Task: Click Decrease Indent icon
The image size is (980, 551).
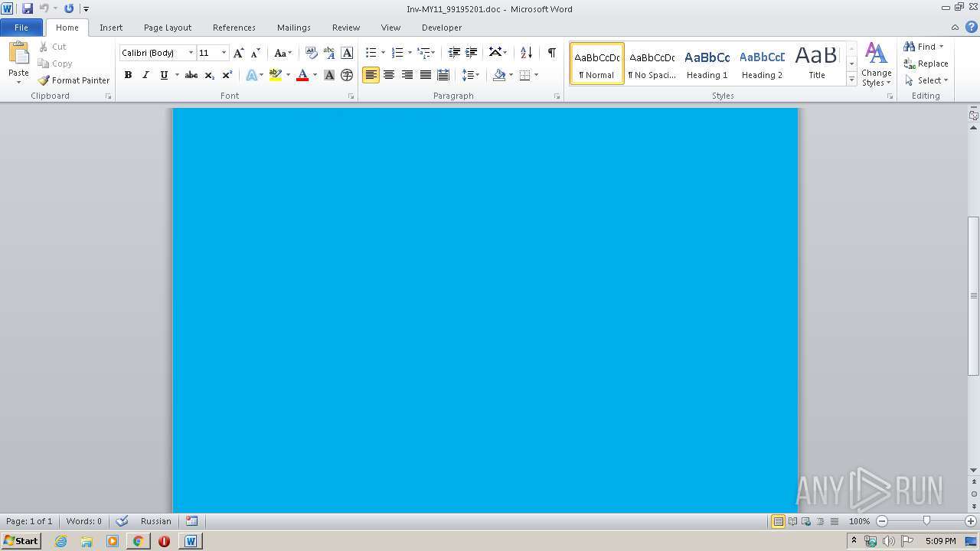Action: [x=454, y=53]
